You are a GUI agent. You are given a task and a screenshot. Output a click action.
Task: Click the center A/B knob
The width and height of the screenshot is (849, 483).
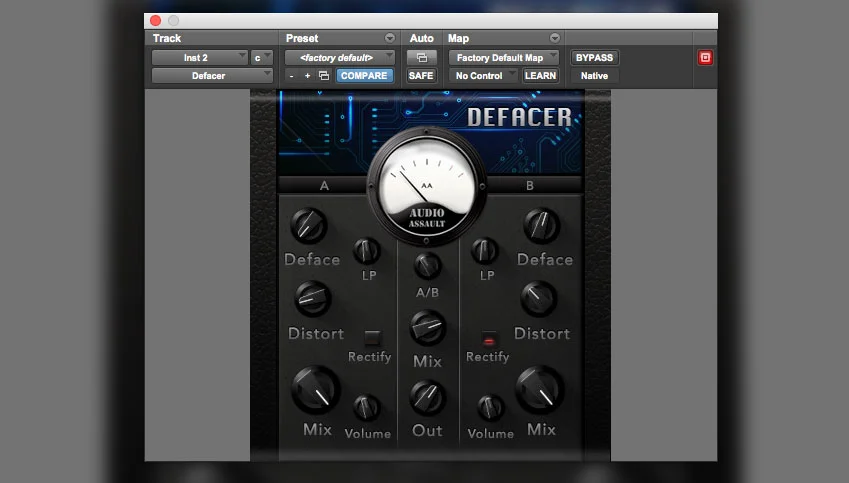click(x=427, y=266)
